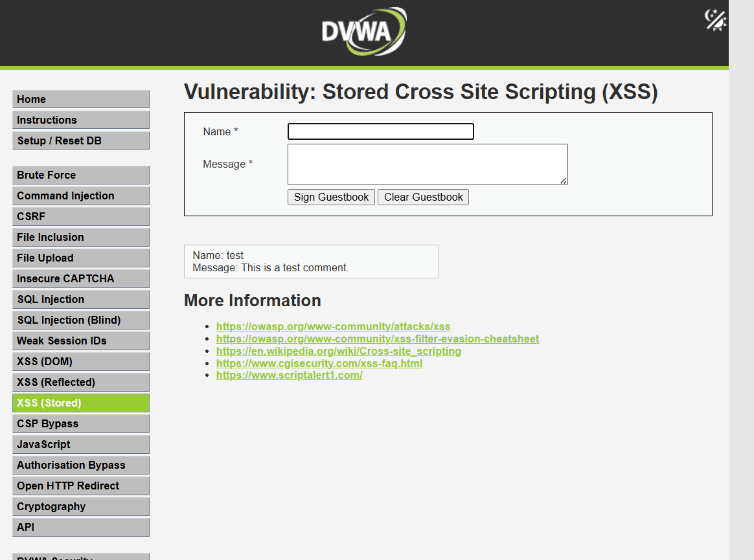Open the scriptalert1.com link
This screenshot has height=560, width=754.
pos(289,375)
